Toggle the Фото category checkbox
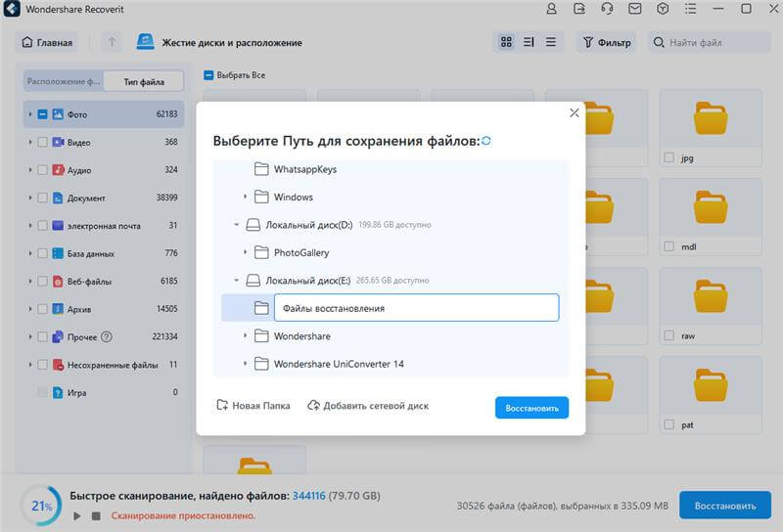This screenshot has height=532, width=783. click(42, 114)
